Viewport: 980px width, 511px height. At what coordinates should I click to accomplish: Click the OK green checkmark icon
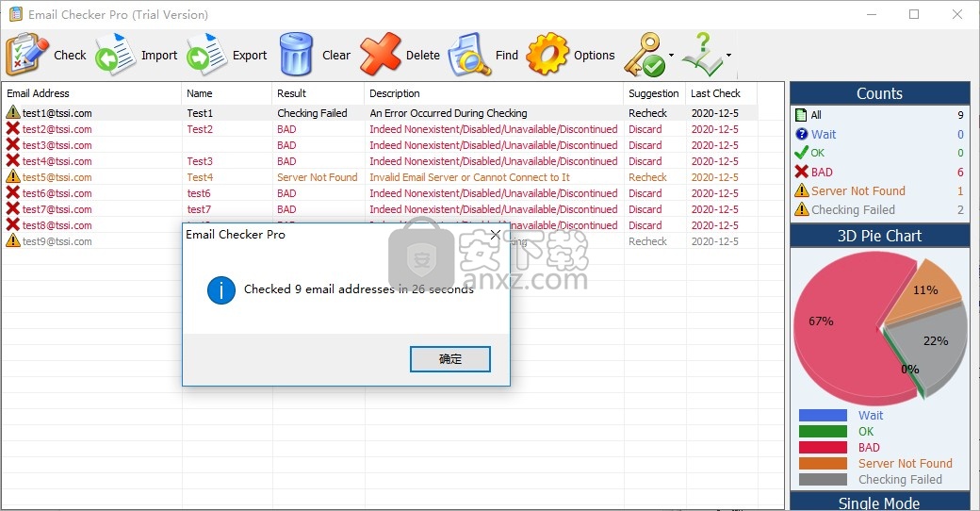(x=801, y=153)
